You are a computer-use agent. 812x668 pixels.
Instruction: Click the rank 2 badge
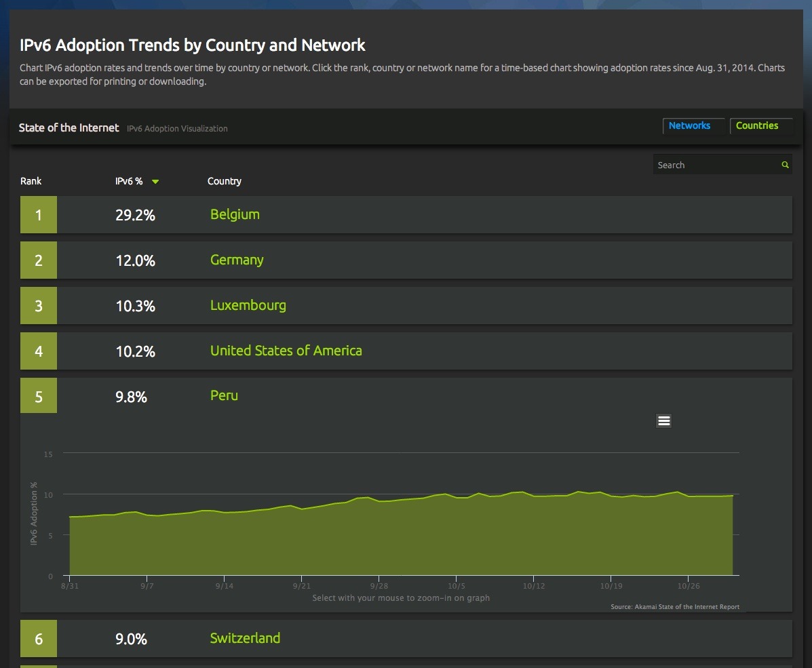tap(39, 260)
